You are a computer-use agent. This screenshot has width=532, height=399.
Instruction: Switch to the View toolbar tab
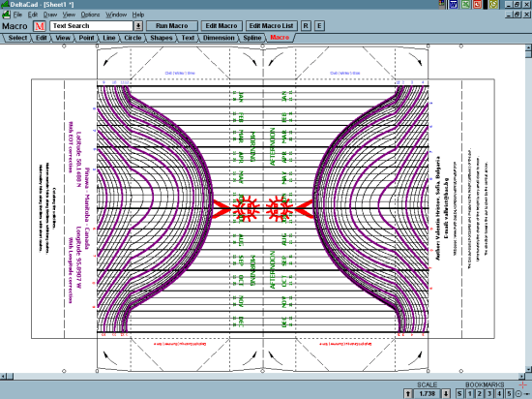coord(63,38)
